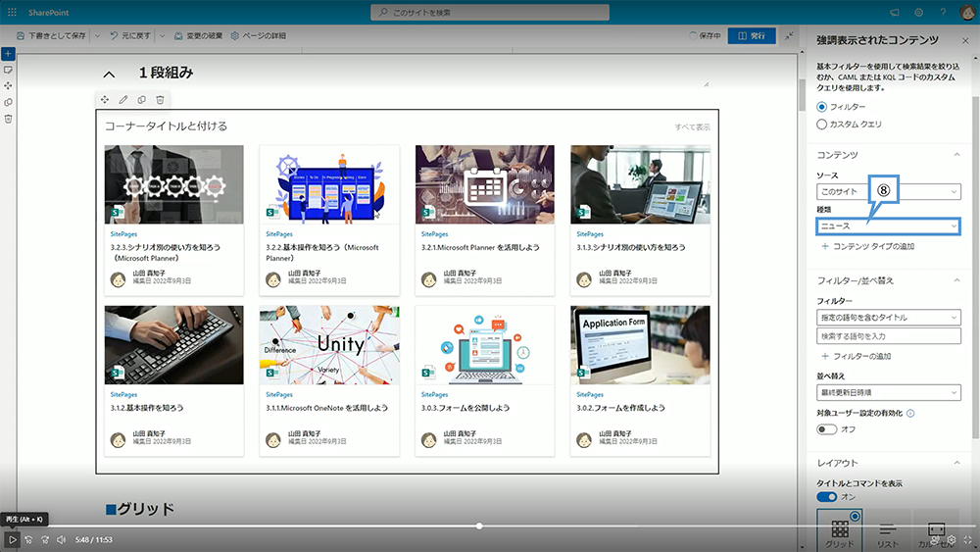The image size is (980, 552).
Task: Select the カスタム クエリ radio button
Action: click(822, 125)
